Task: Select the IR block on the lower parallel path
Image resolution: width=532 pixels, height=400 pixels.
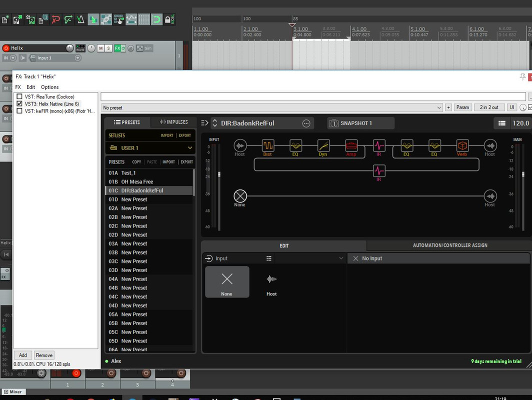Action: click(378, 170)
